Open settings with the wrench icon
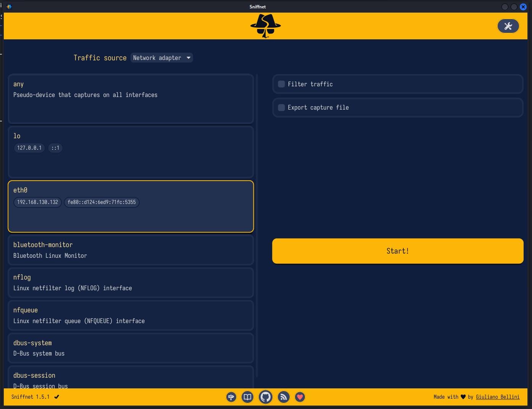The image size is (532, 409). coord(508,26)
